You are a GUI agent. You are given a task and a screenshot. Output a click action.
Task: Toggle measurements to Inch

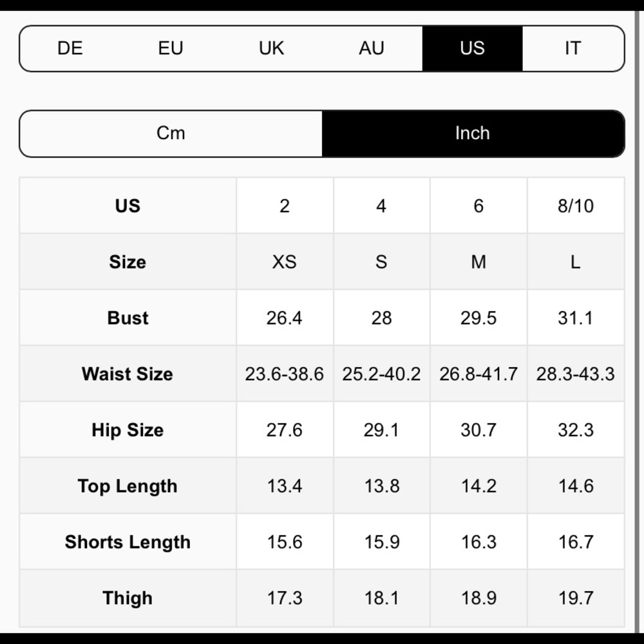pos(473,133)
